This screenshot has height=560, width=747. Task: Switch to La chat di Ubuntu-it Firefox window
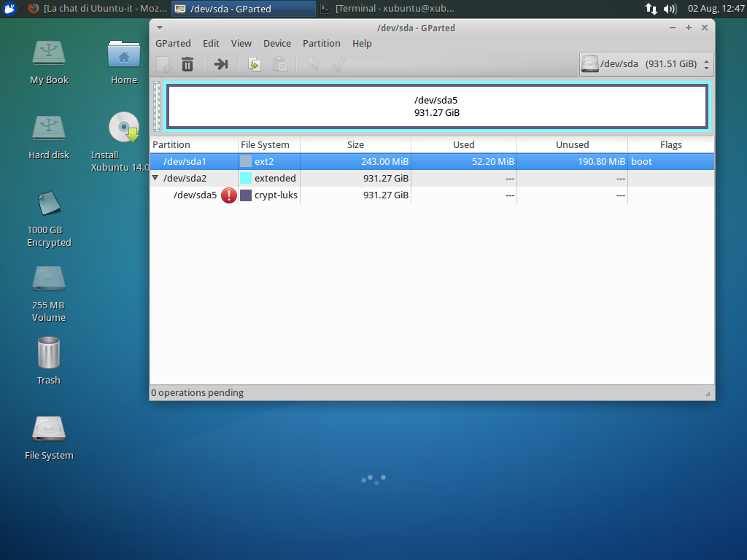click(98, 9)
